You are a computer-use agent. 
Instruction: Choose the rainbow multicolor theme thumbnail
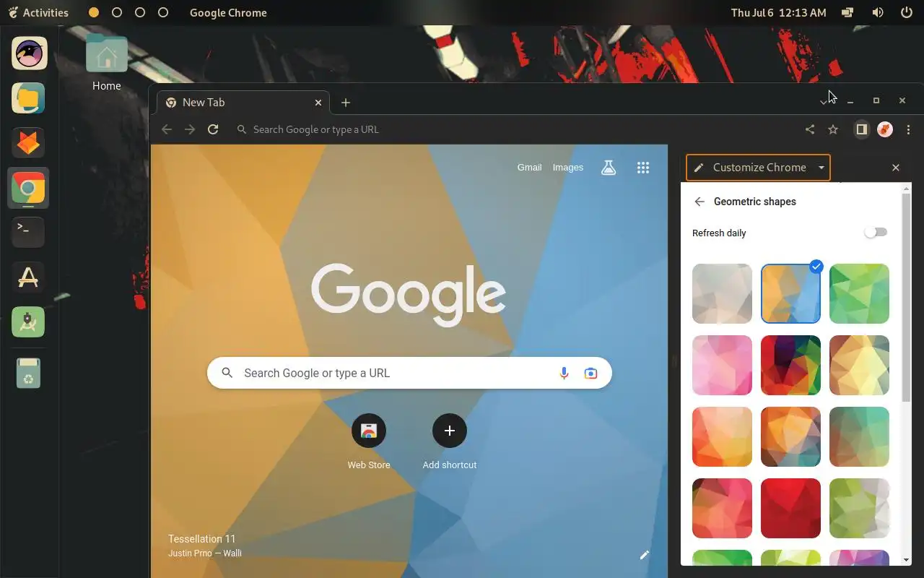tap(790, 365)
